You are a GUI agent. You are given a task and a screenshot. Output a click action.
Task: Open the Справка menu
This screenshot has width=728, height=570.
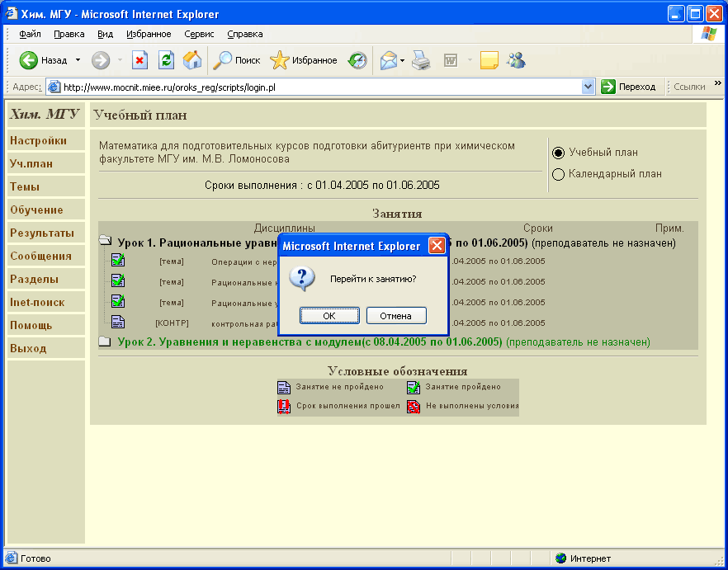245,35
